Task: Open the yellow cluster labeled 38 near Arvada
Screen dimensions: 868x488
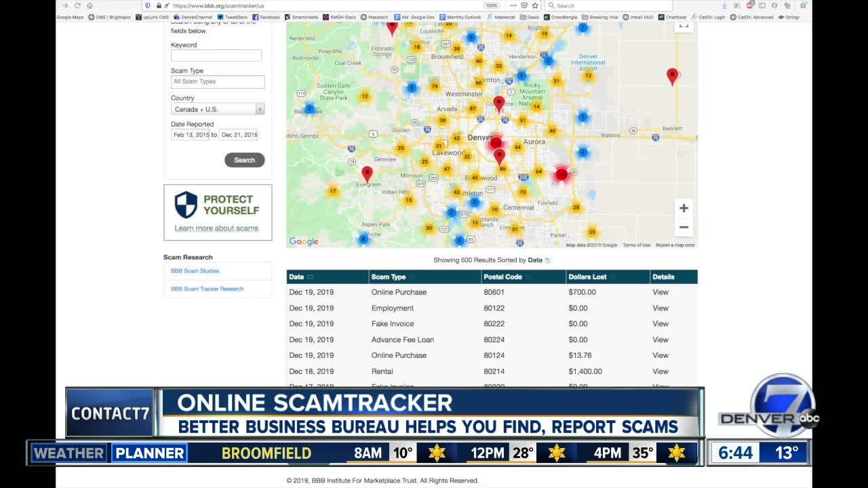Action: (x=442, y=121)
